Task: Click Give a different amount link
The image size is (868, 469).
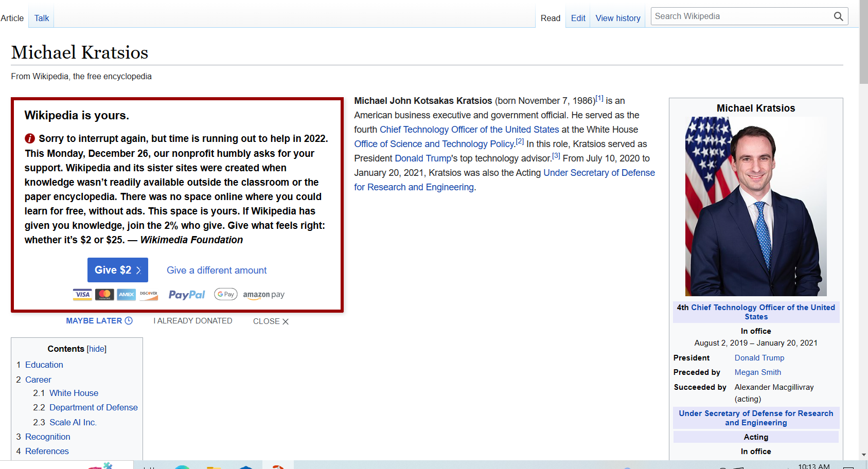Action: [x=217, y=270]
